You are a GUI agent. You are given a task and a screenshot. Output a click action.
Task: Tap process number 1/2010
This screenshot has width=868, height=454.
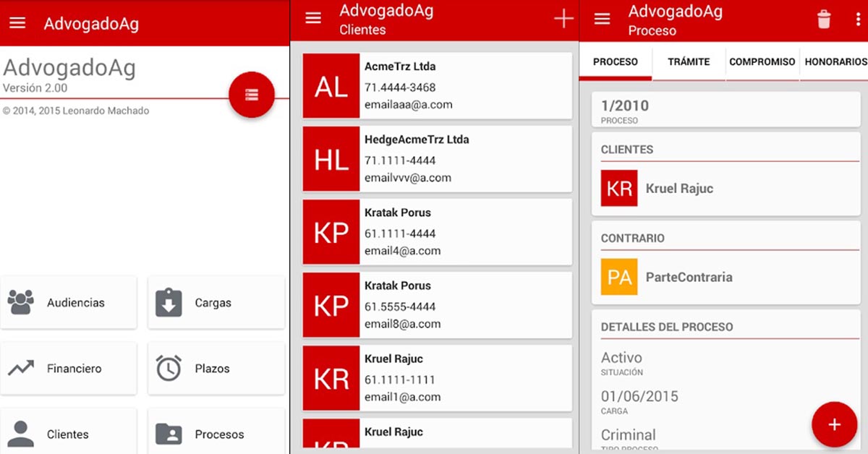tap(625, 106)
